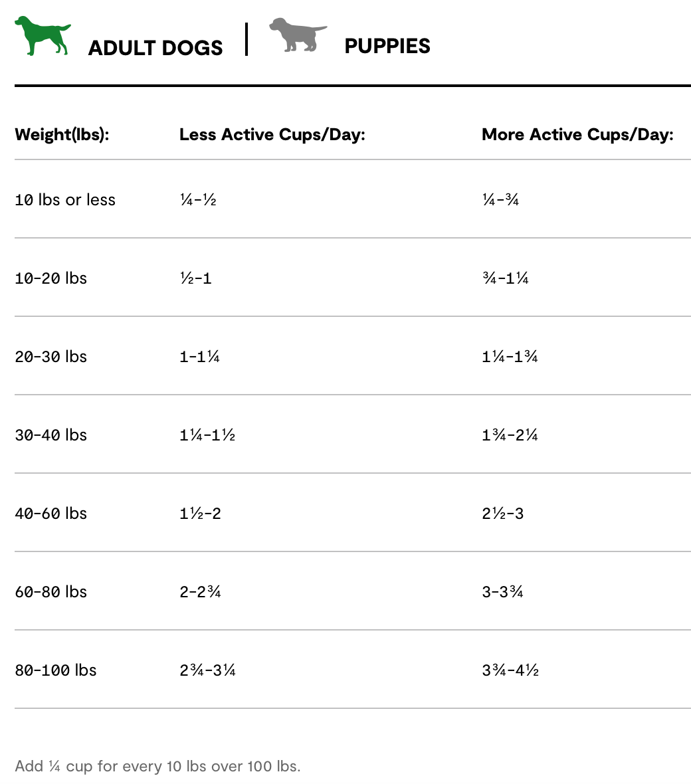Click the Less Active Cups/Day header

pos(272,135)
